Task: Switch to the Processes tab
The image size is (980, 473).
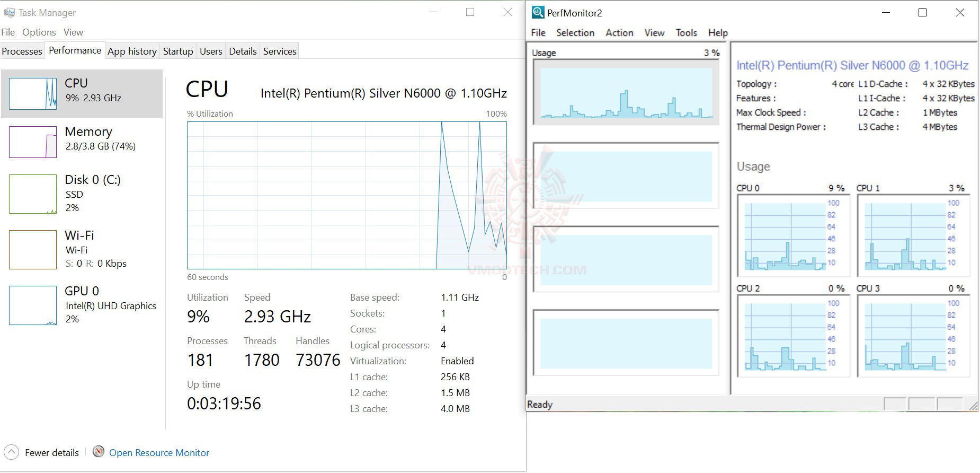Action: 22,51
